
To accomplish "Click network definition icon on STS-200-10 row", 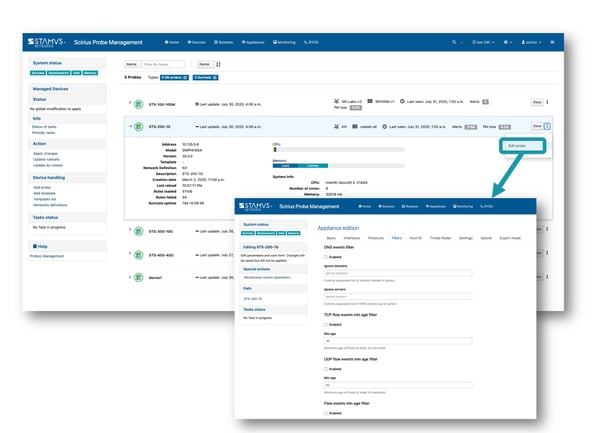I will pyautogui.click(x=336, y=127).
